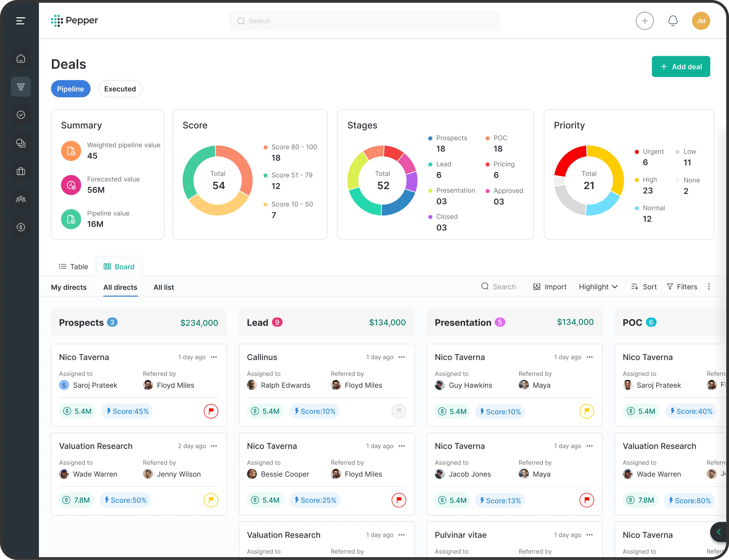Click the Pipeline value green icon
The height and width of the screenshot is (560, 729).
(x=71, y=219)
